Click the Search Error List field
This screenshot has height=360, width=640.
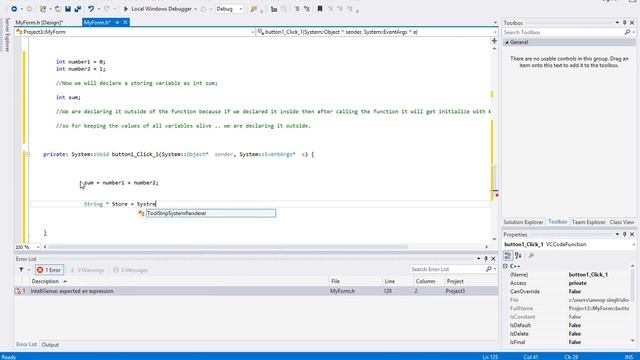(448, 269)
